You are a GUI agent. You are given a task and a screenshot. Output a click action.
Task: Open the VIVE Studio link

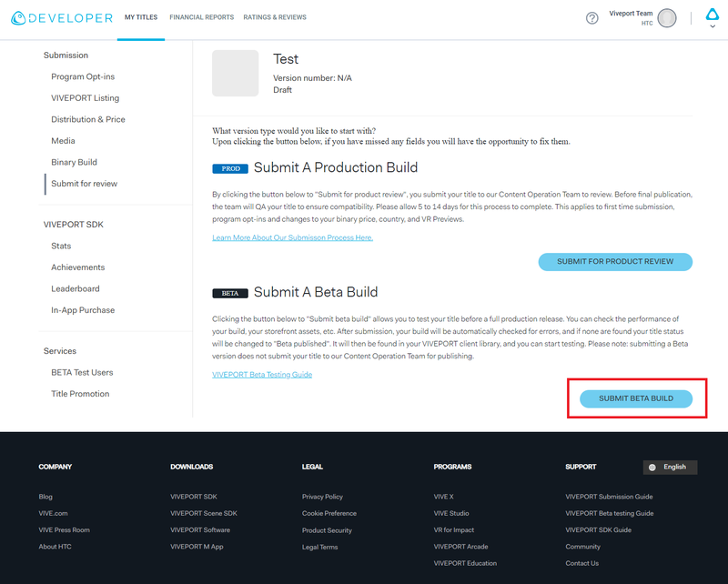[451, 513]
